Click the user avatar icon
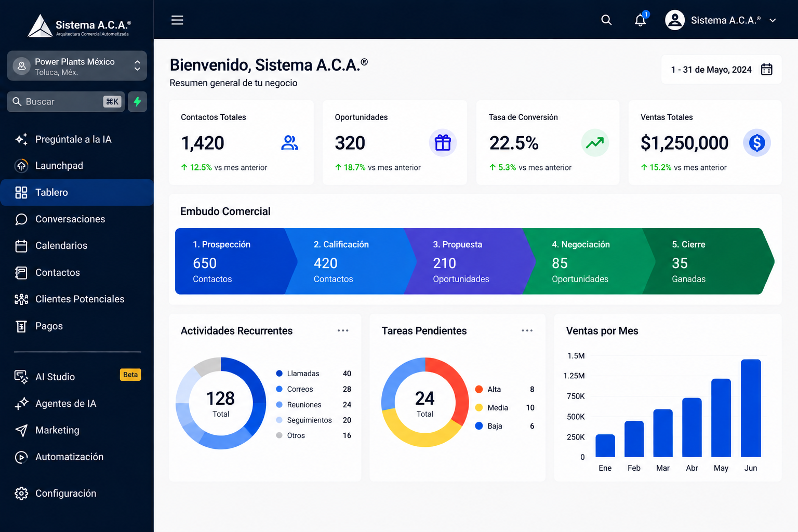This screenshot has height=532, width=798. point(675,20)
